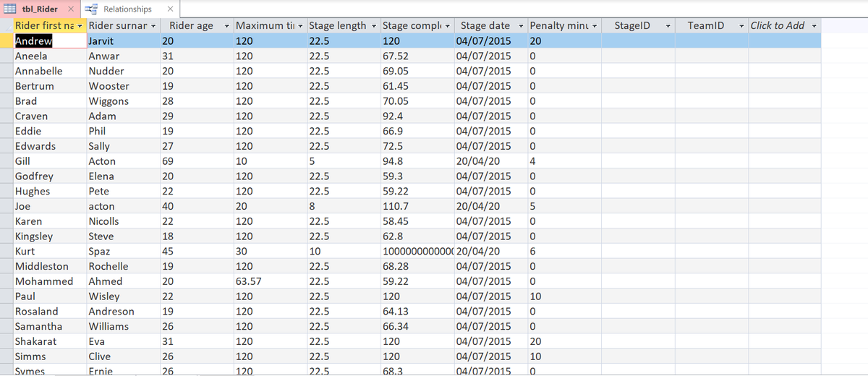
Task: Open Maximum time column filter dropdown
Action: [301, 26]
